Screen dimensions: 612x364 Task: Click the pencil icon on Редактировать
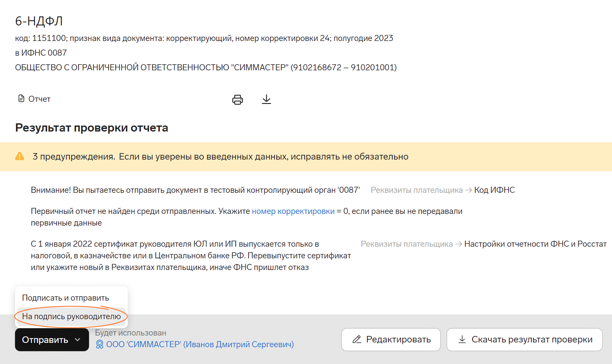pos(357,339)
